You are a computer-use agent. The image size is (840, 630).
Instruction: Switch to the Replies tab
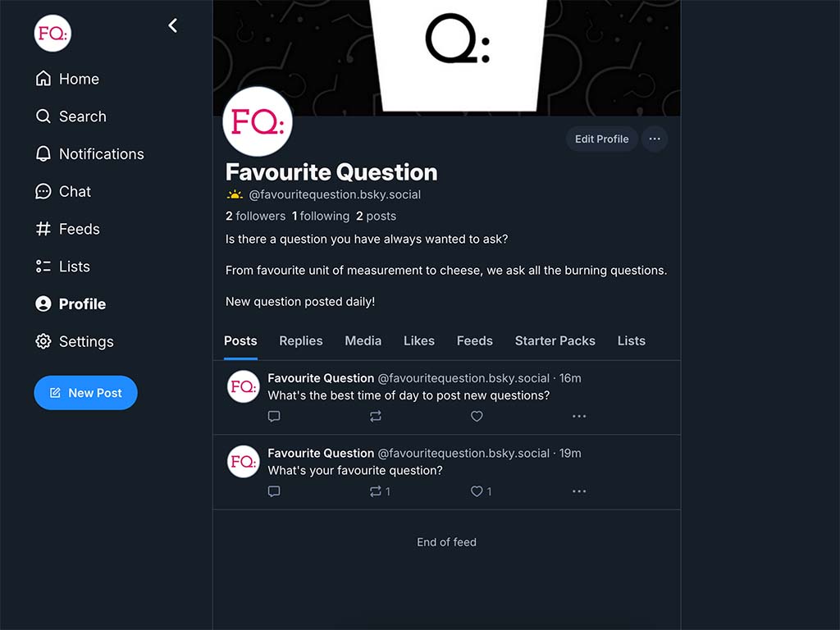301,340
